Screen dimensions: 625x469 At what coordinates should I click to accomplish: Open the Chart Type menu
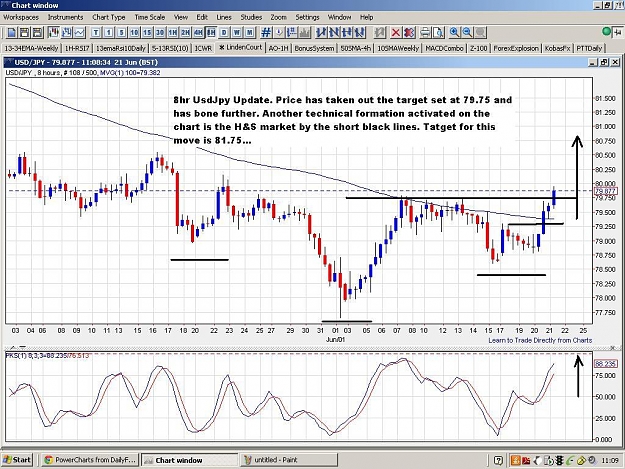click(x=109, y=17)
